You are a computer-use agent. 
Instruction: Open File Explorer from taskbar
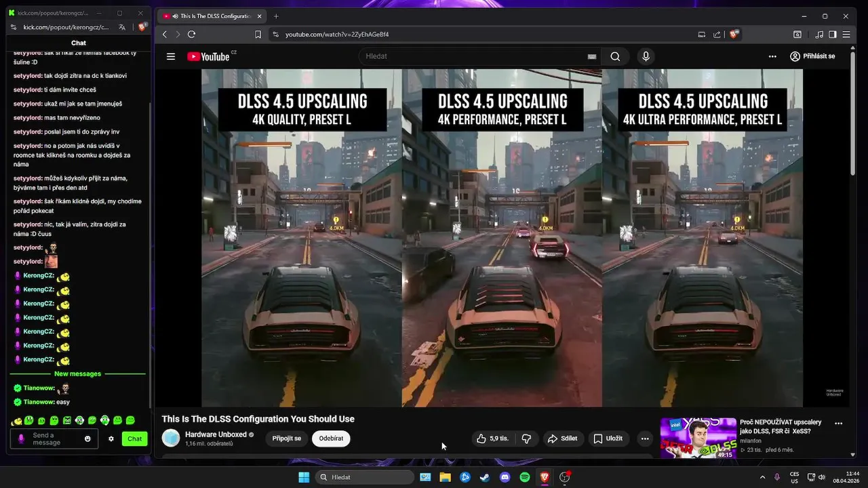click(x=445, y=477)
